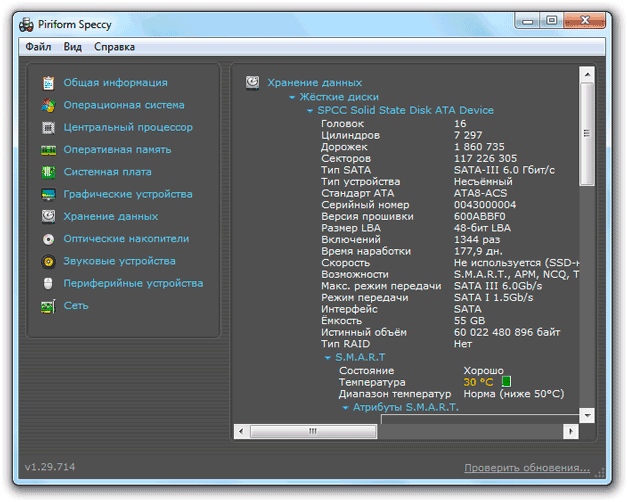628x502 pixels.
Task: Click the SATA-III 6.0 Гбит/с value
Action: (504, 170)
